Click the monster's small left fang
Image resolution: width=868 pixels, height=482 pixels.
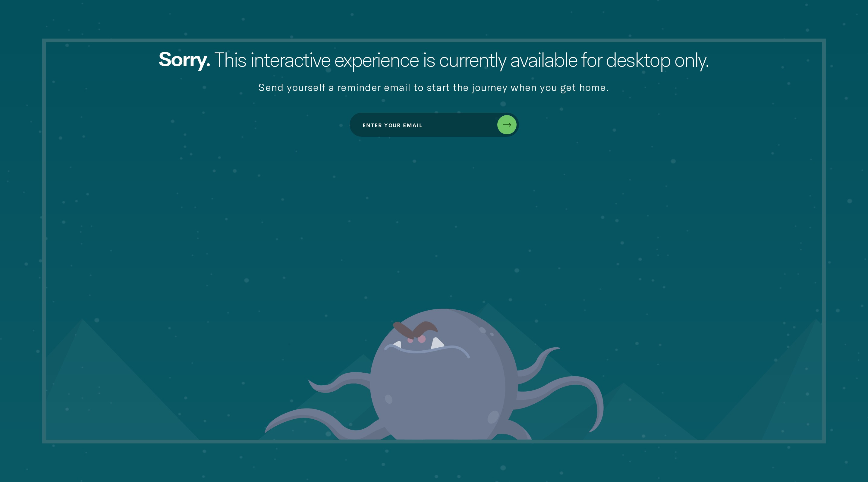tap(398, 344)
